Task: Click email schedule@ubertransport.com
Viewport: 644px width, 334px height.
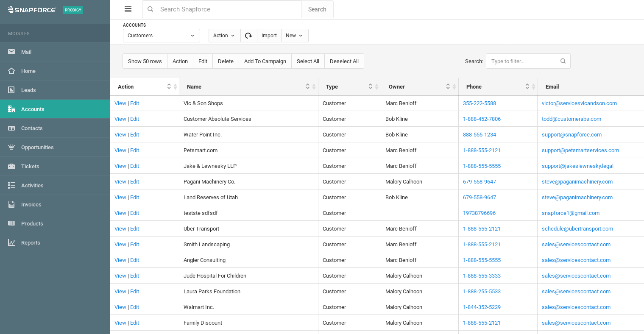Action: (577, 228)
